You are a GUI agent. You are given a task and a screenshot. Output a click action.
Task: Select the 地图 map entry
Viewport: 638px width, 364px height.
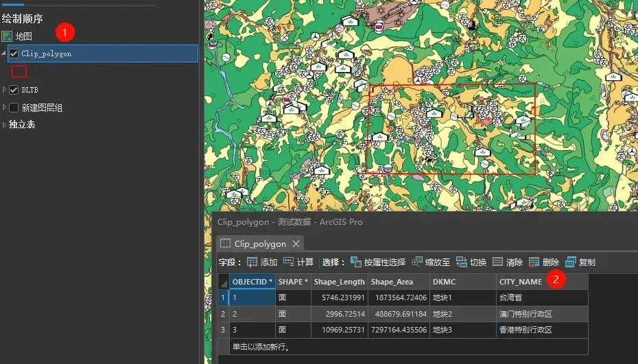pos(23,36)
